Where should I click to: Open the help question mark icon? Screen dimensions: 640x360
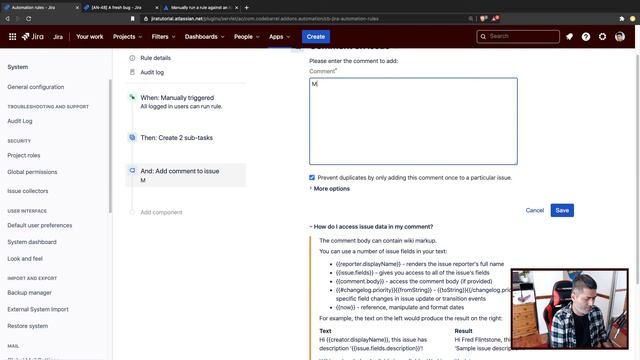586,37
